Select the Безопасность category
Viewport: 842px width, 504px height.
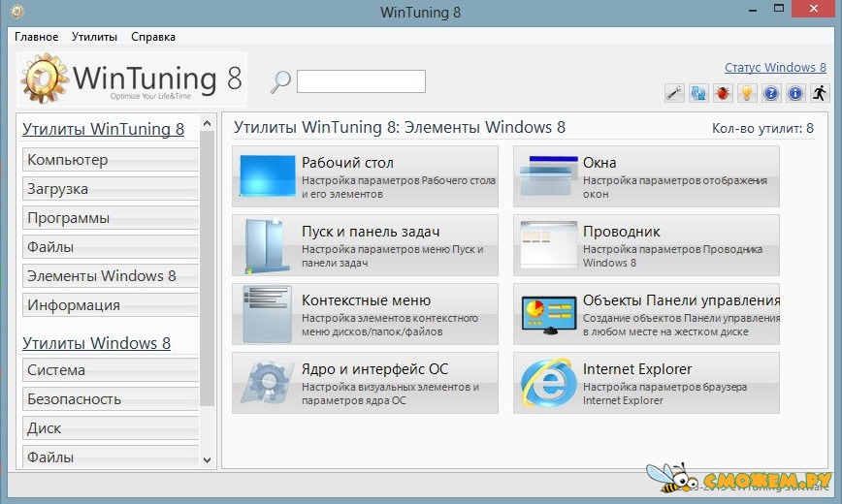pos(111,399)
